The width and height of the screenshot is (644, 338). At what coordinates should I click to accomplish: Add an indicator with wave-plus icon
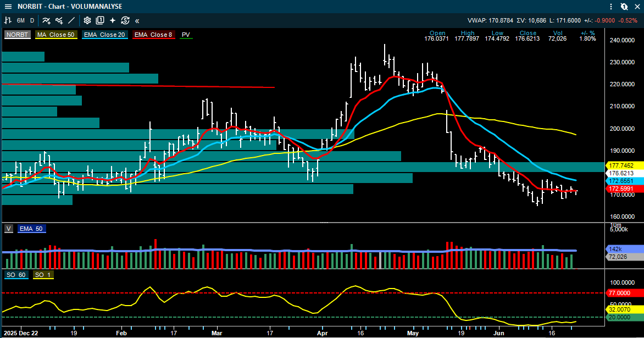tap(46, 20)
